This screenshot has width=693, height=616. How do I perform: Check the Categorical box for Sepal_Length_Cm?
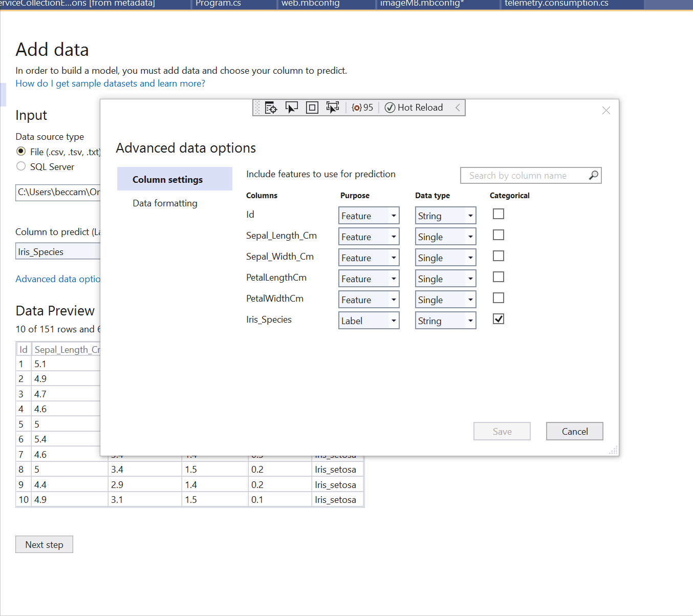click(498, 235)
